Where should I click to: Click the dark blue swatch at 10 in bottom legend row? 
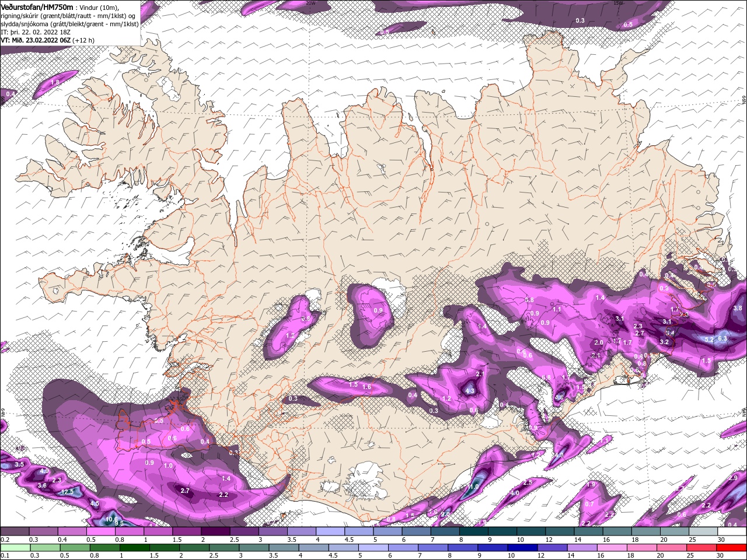pos(522,548)
